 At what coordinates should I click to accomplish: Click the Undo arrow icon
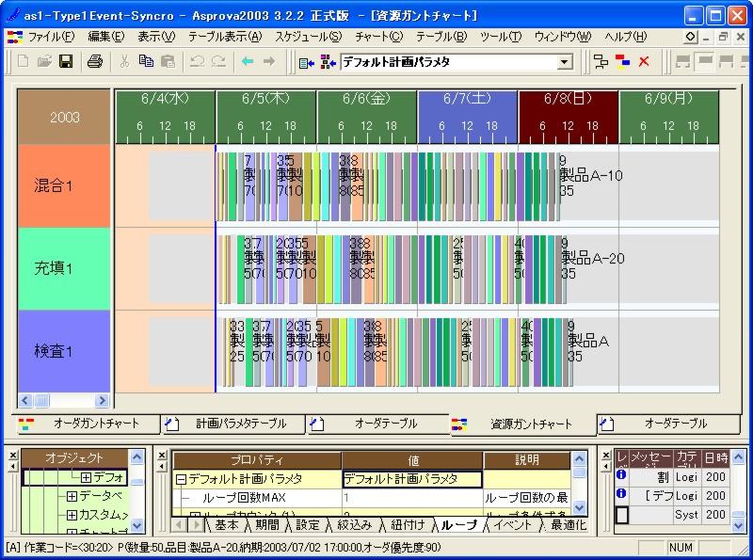(197, 61)
